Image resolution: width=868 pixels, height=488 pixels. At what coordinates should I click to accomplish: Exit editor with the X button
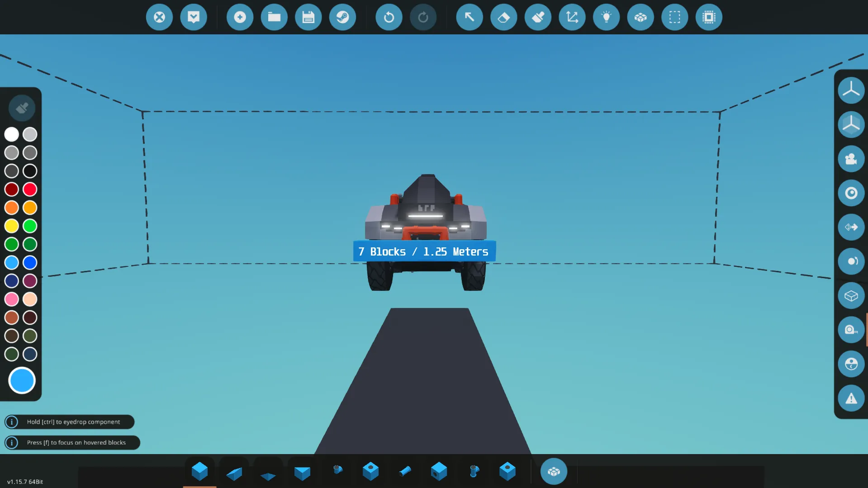[x=159, y=17]
